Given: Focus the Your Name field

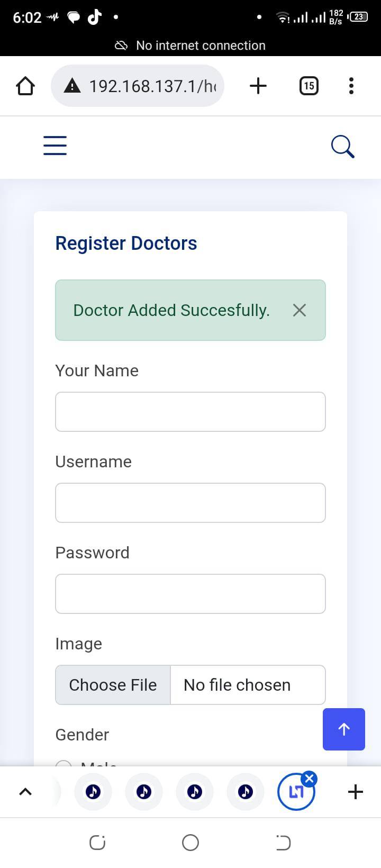Looking at the screenshot, I should [190, 412].
